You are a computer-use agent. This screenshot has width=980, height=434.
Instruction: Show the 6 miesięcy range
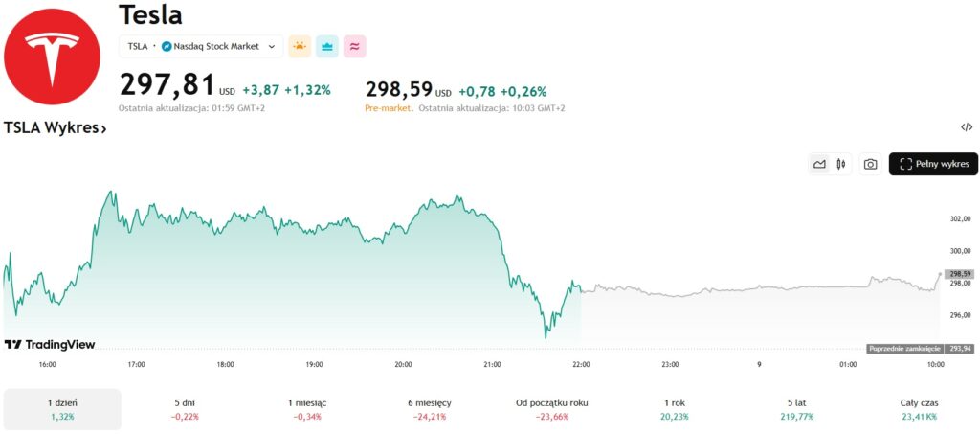429,409
